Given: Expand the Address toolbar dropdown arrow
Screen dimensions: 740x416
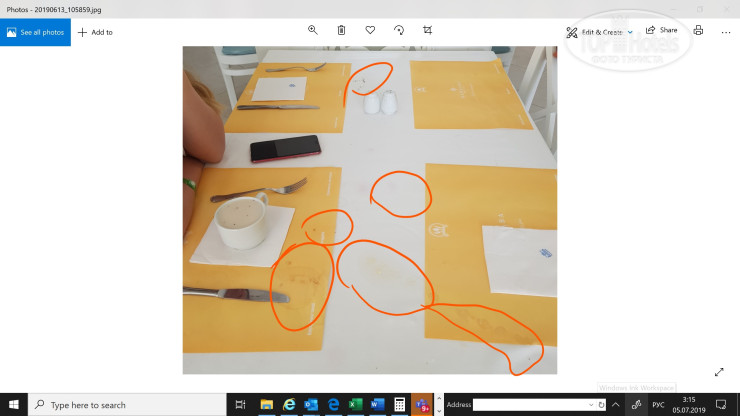Looking at the screenshot, I should pos(591,405).
